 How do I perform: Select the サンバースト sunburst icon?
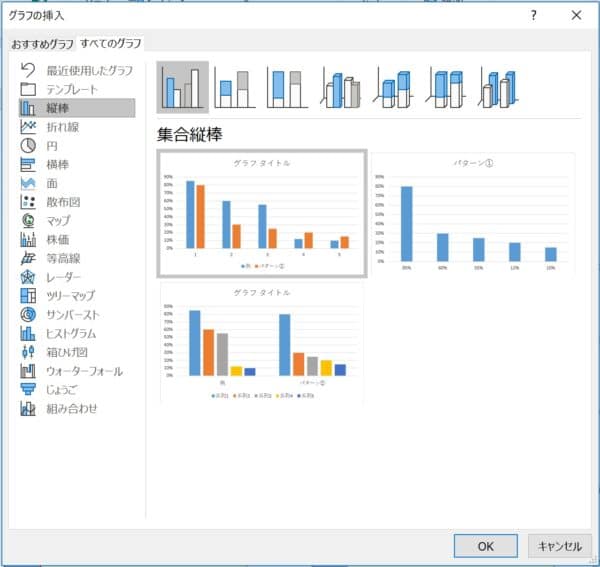pos(28,314)
